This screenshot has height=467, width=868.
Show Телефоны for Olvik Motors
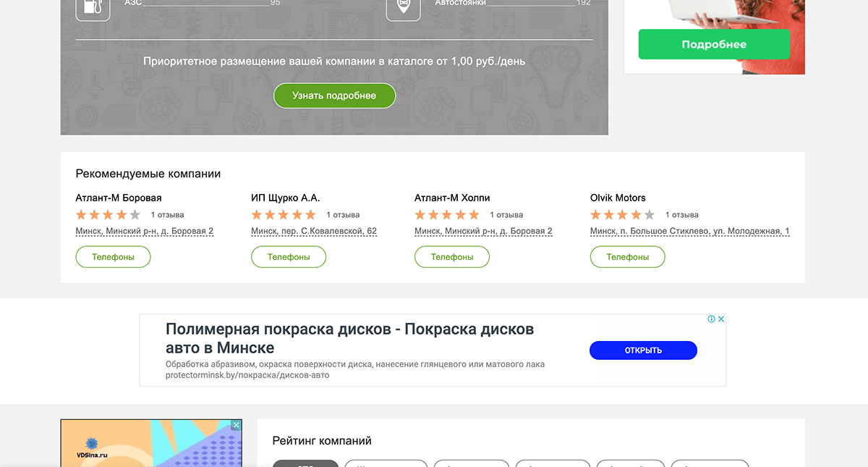(x=628, y=257)
